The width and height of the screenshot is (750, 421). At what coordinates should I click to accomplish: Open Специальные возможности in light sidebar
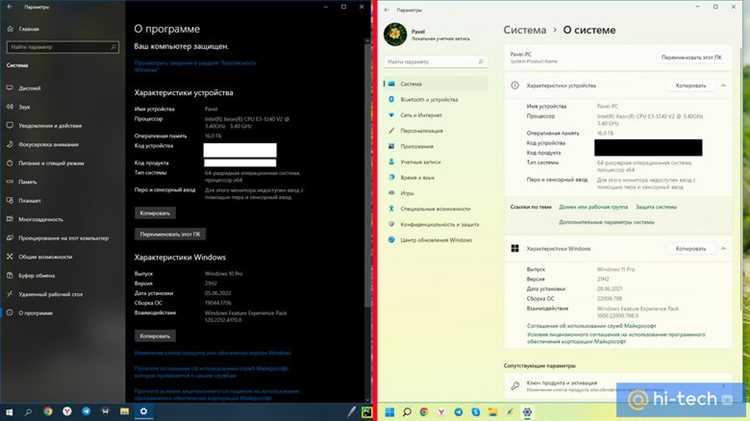pos(435,209)
